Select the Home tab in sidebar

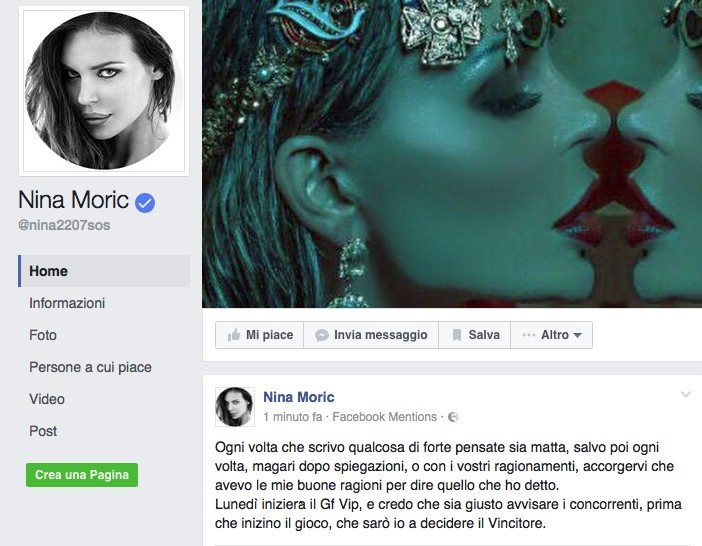click(104, 271)
